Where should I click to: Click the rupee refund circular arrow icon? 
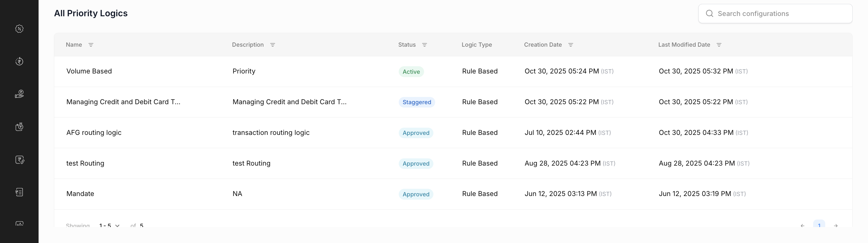[x=19, y=61]
